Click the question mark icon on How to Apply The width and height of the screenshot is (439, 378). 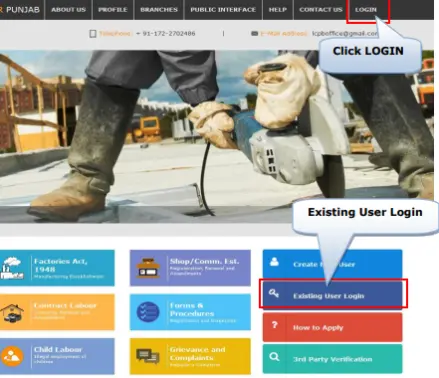coord(274,325)
